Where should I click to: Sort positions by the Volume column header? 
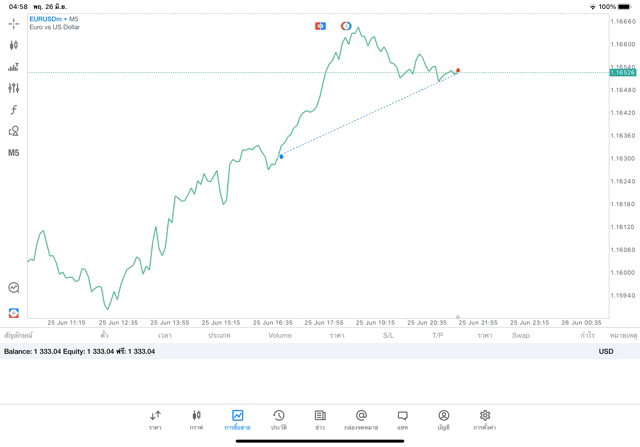(280, 336)
